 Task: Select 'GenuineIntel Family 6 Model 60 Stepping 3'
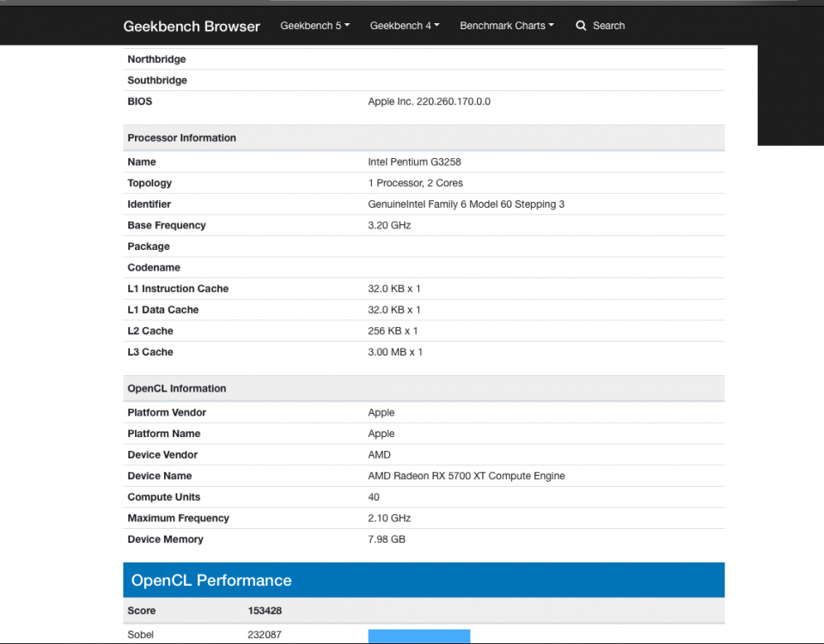(x=466, y=204)
